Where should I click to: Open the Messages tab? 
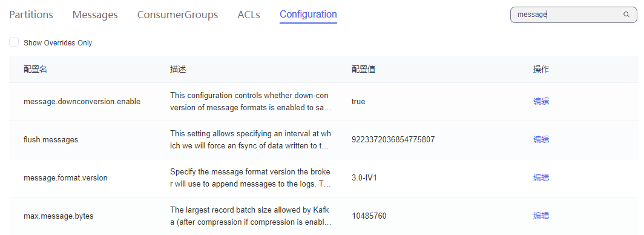95,15
